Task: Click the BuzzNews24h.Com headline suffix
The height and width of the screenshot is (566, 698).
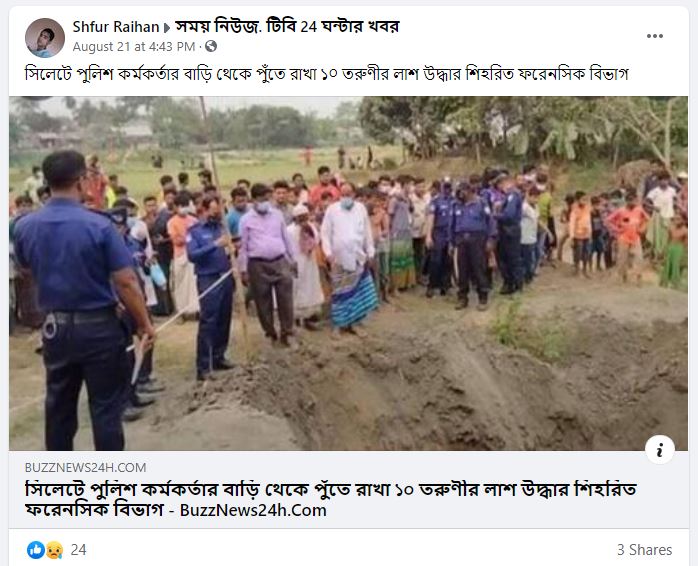Action: pyautogui.click(x=253, y=510)
